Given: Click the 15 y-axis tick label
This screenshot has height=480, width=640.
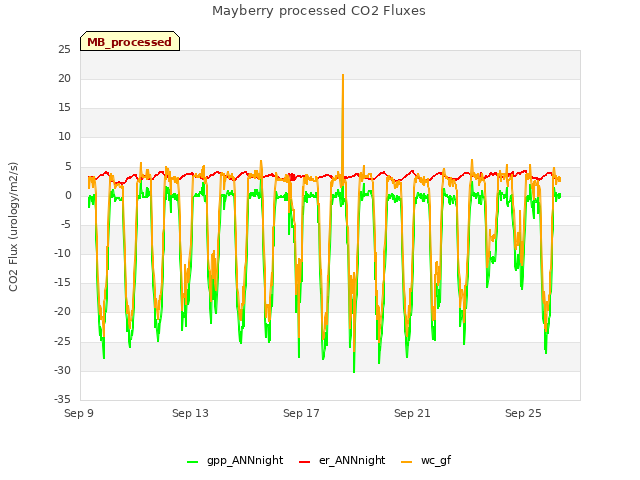Looking at the screenshot, I should point(64,108).
